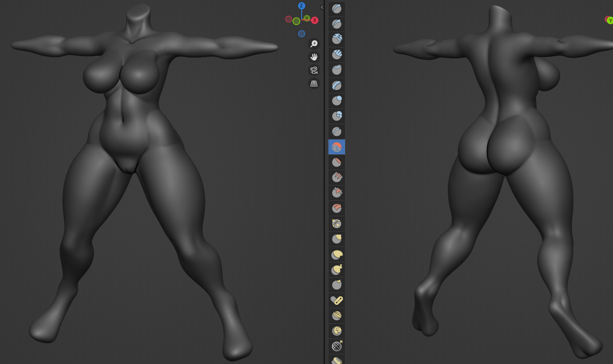
Task: Click the blue Z axis on gizmo
Action: 301,6
